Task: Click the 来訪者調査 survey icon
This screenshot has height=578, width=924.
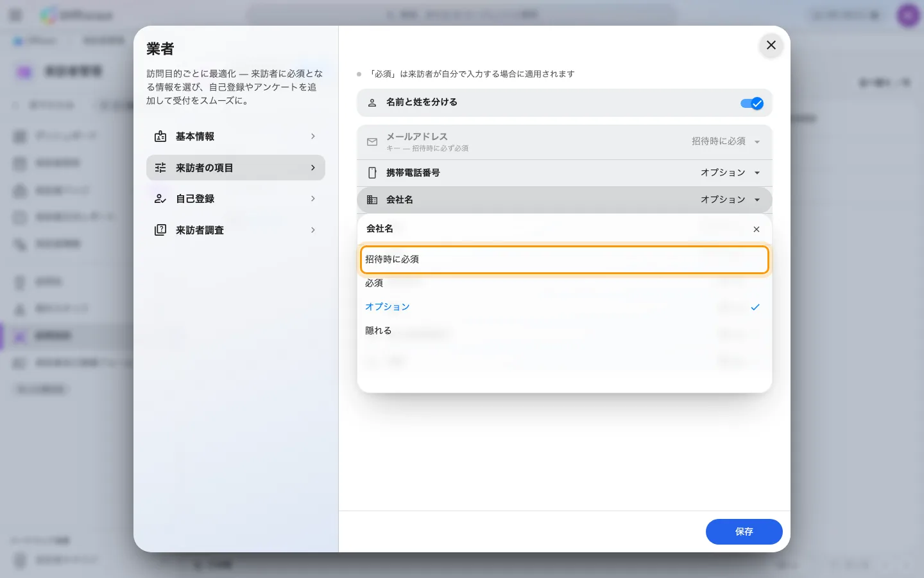Action: (x=160, y=230)
